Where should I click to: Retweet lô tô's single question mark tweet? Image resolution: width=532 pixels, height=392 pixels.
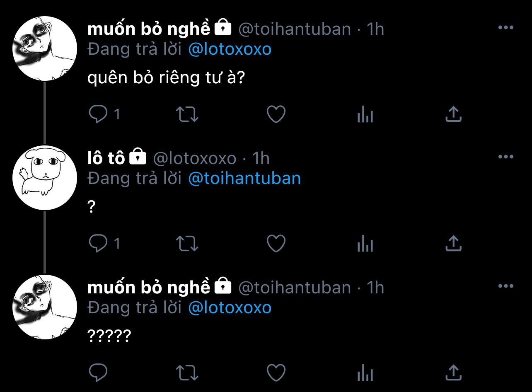(188, 244)
